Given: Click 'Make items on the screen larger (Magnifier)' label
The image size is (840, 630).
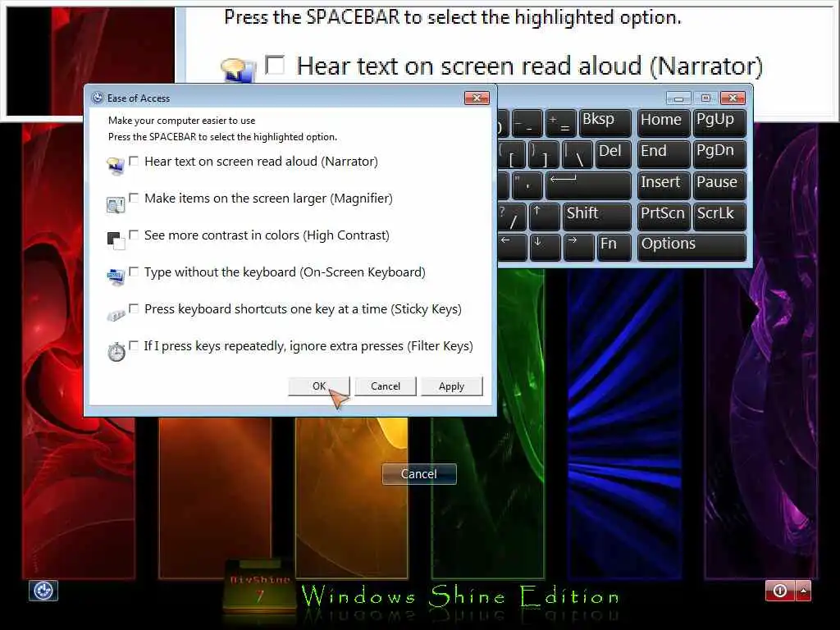Looking at the screenshot, I should coord(268,199).
